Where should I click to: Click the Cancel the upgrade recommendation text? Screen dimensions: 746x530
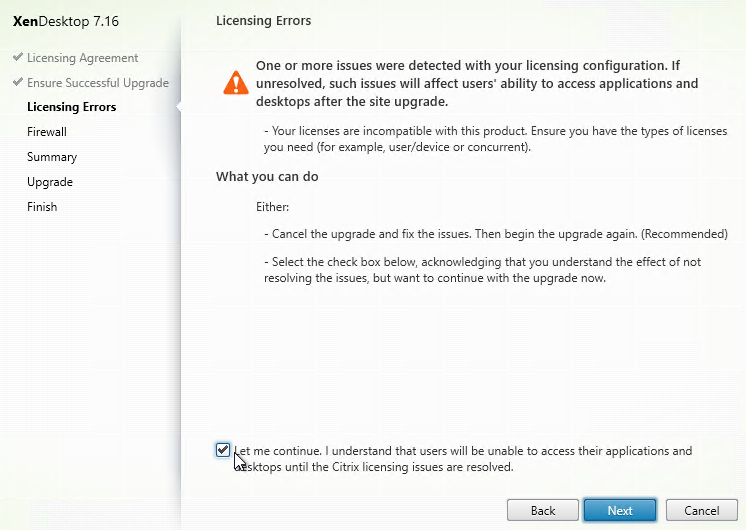point(496,234)
